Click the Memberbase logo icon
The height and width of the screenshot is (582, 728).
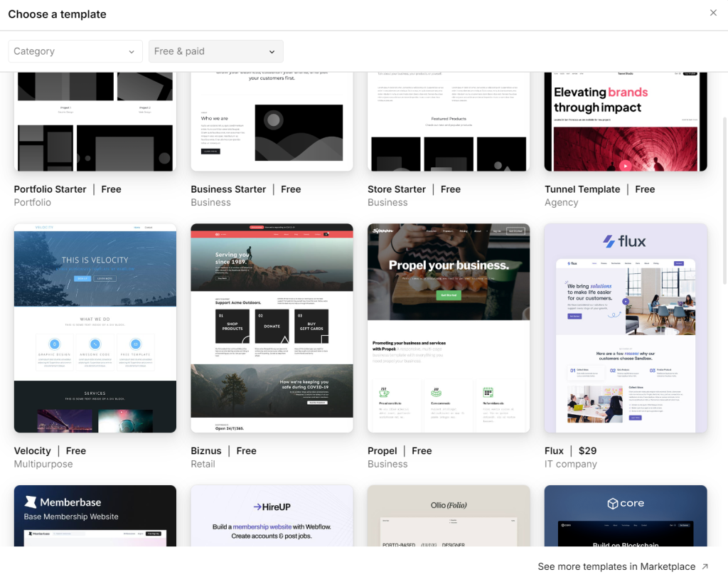tap(31, 502)
